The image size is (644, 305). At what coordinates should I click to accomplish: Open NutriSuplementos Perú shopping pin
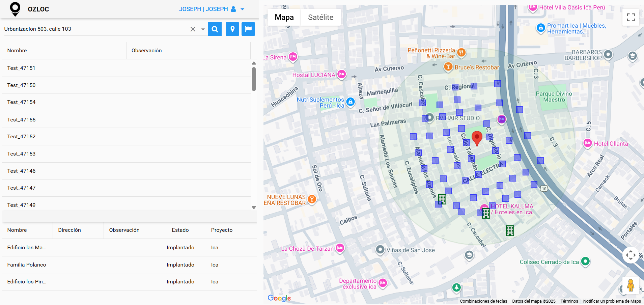[x=351, y=102]
